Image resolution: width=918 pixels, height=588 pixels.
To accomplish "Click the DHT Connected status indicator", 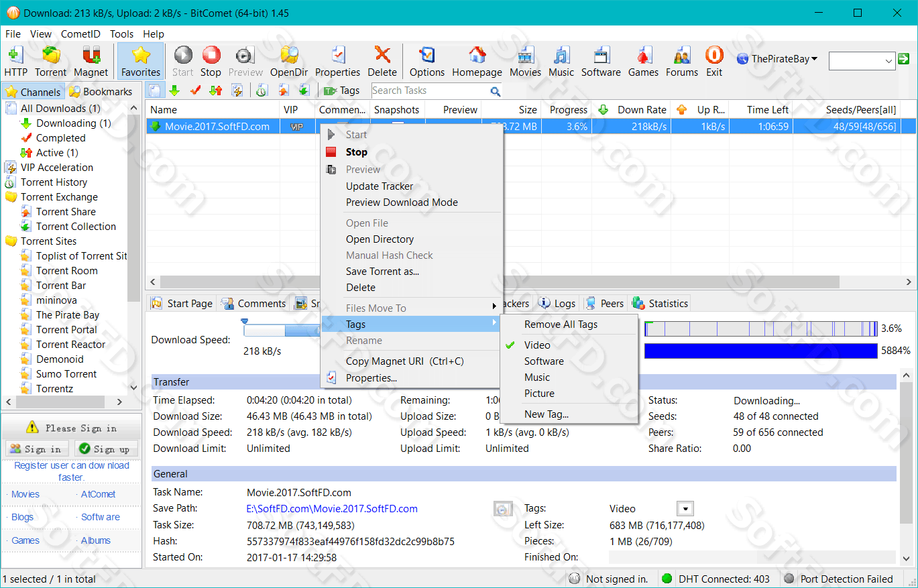I will [715, 579].
